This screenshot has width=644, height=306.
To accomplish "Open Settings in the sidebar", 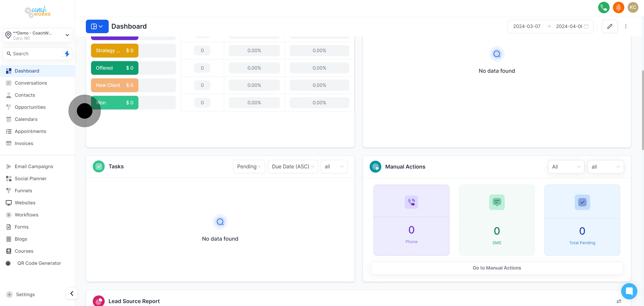I will pyautogui.click(x=25, y=295).
